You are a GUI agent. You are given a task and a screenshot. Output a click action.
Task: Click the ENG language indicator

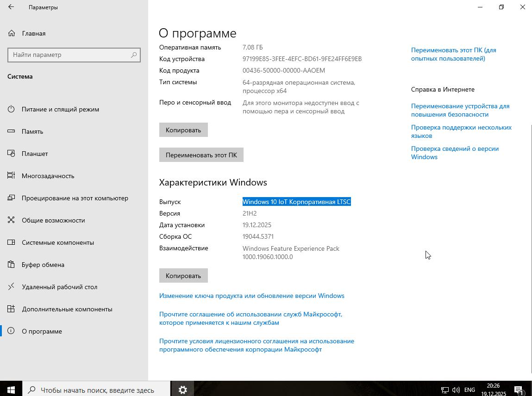(469, 390)
